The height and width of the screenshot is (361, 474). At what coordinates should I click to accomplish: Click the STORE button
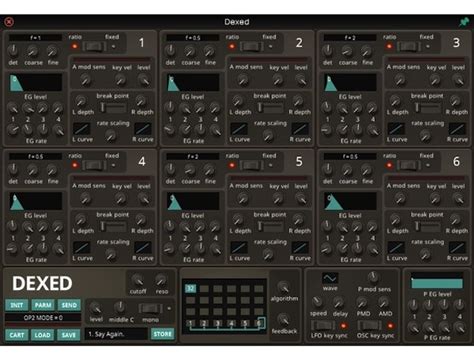point(163,334)
